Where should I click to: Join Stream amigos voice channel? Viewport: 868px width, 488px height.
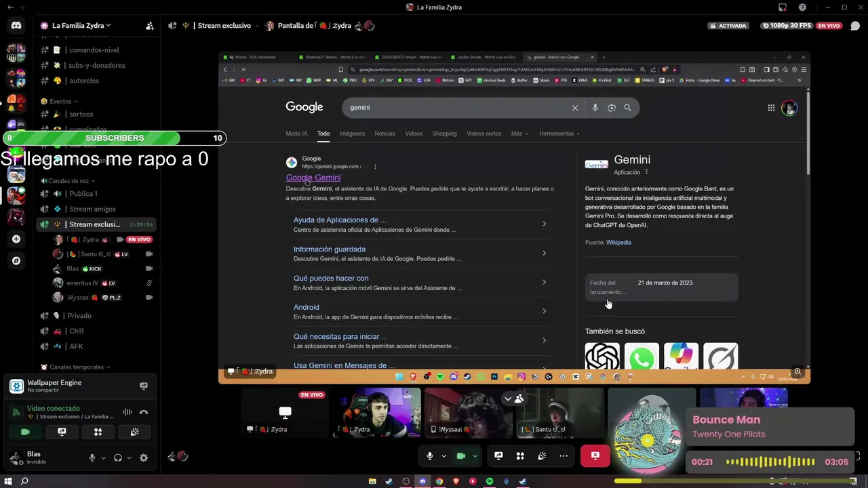pos(93,209)
